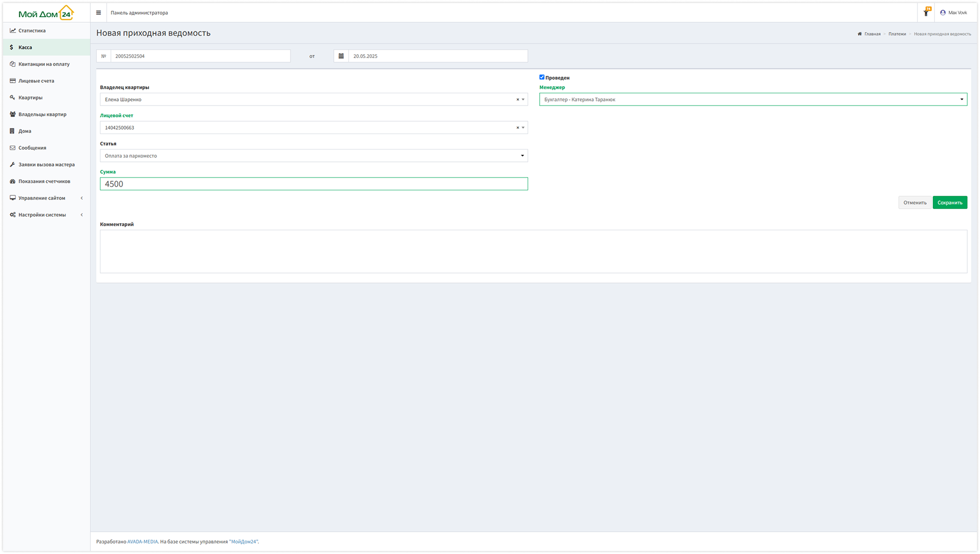Open Заявки вызова мастера menu item
The image size is (980, 554).
pos(46,164)
